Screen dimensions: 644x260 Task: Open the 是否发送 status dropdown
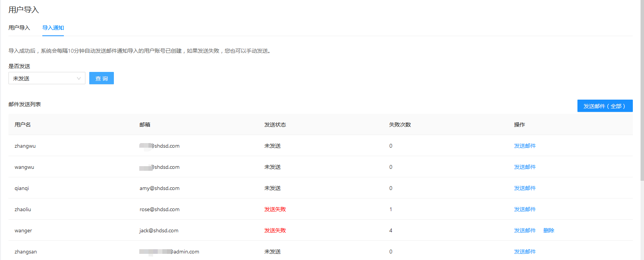pos(47,78)
